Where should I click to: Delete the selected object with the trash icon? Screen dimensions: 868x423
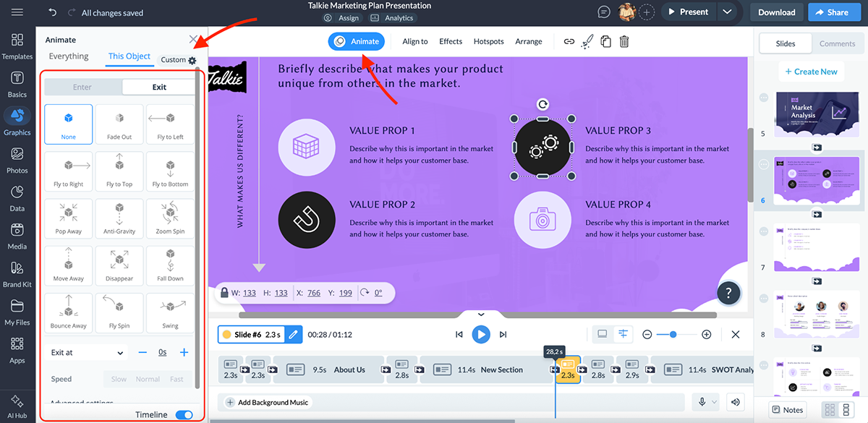[x=624, y=43]
